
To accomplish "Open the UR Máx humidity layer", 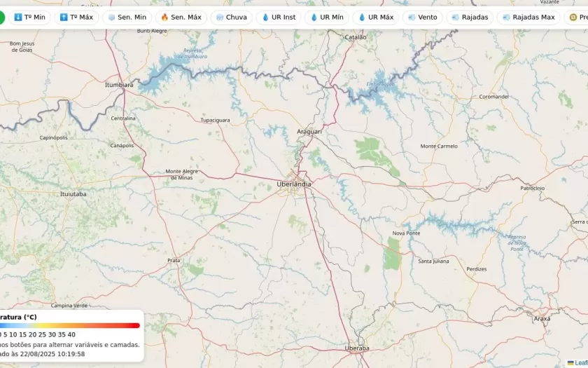I will point(376,18).
